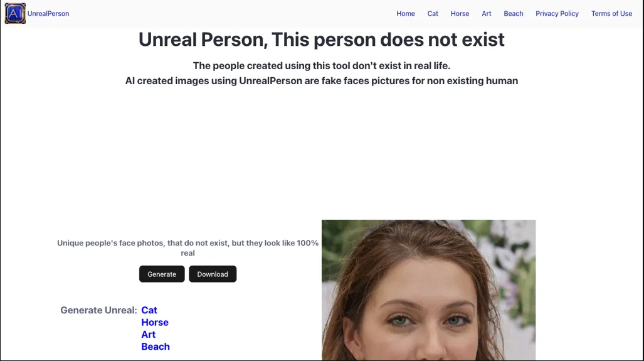Viewport: 644px width, 361px height.
Task: Click the 'Unique people's face photos' description text
Action: (187, 247)
